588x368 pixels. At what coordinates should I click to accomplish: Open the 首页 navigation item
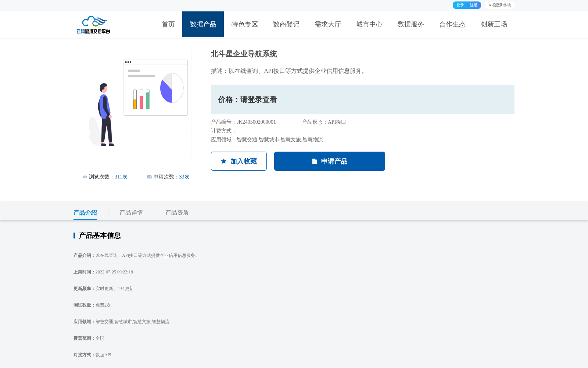pos(168,24)
